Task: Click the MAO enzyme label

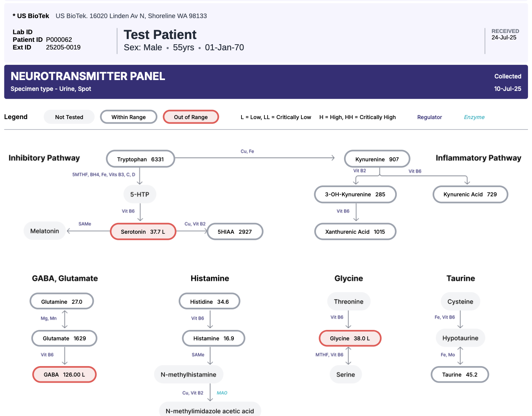Action: pyautogui.click(x=222, y=393)
